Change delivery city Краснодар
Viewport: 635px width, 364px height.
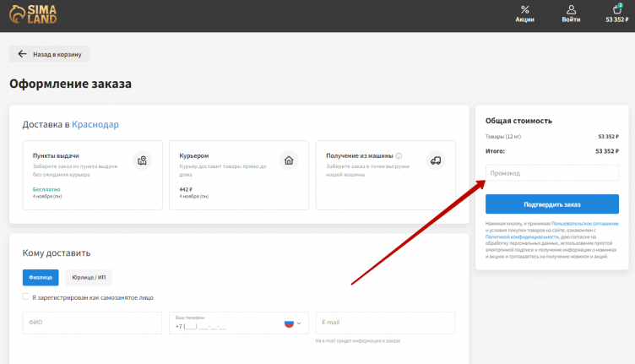(95, 125)
